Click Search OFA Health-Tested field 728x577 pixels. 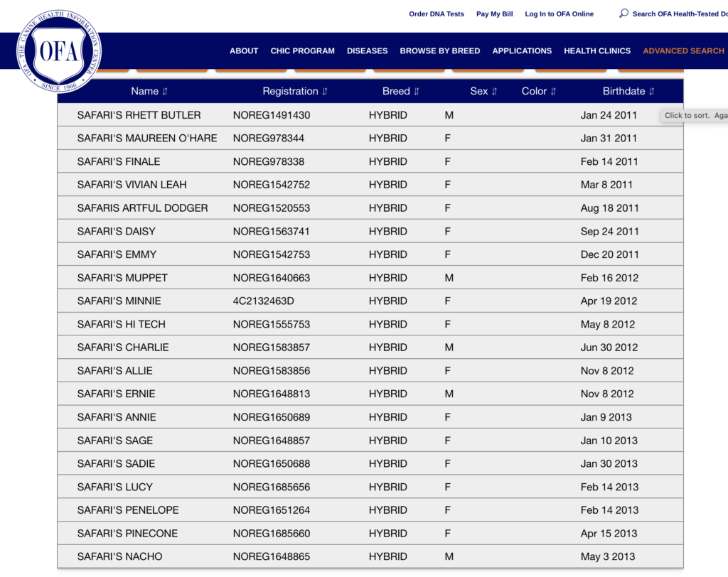[680, 14]
